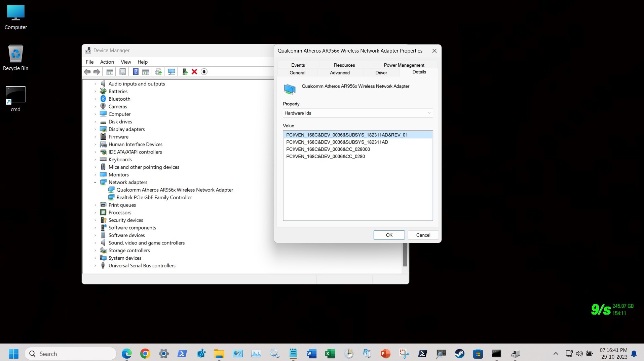Select value ending SUBSYS_182311AD&REV_01

[358, 135]
